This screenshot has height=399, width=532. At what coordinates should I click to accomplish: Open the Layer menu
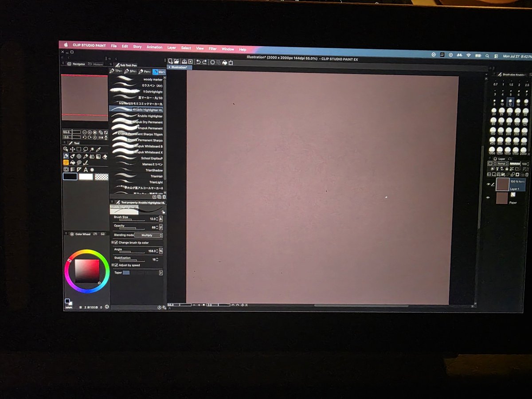click(172, 47)
